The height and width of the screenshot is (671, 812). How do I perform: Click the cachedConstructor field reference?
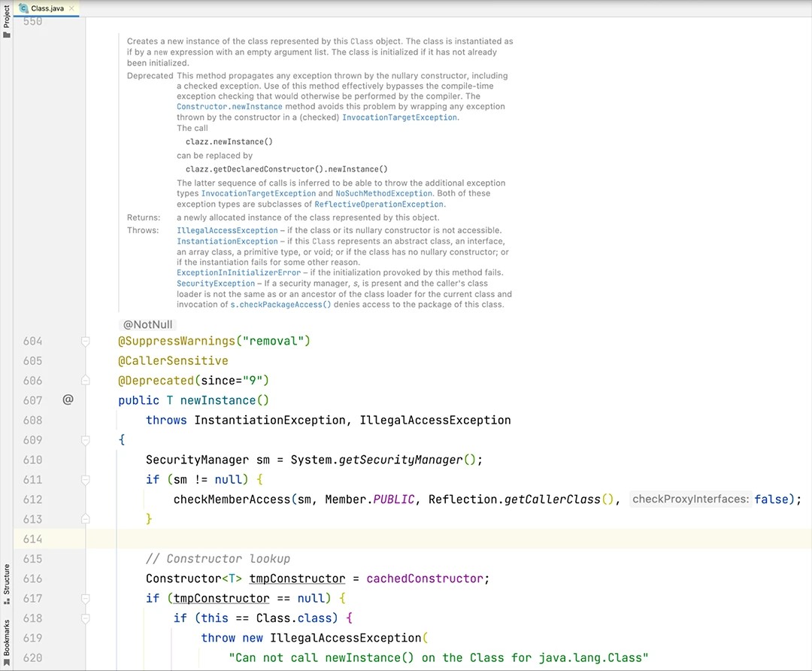pos(425,578)
